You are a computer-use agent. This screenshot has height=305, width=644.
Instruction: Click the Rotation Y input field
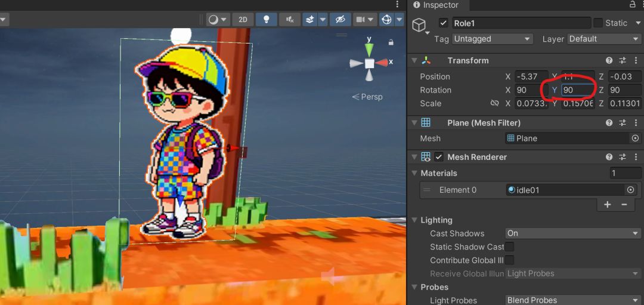[x=577, y=90]
